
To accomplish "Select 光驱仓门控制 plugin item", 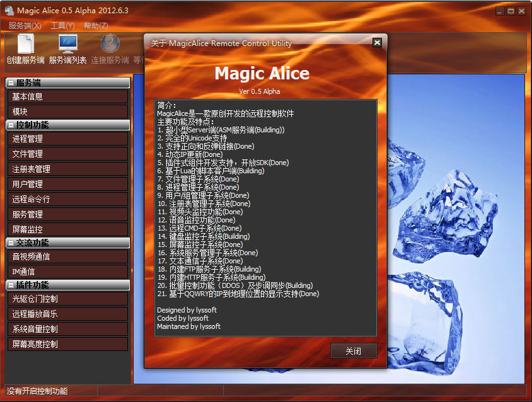I will pos(68,299).
